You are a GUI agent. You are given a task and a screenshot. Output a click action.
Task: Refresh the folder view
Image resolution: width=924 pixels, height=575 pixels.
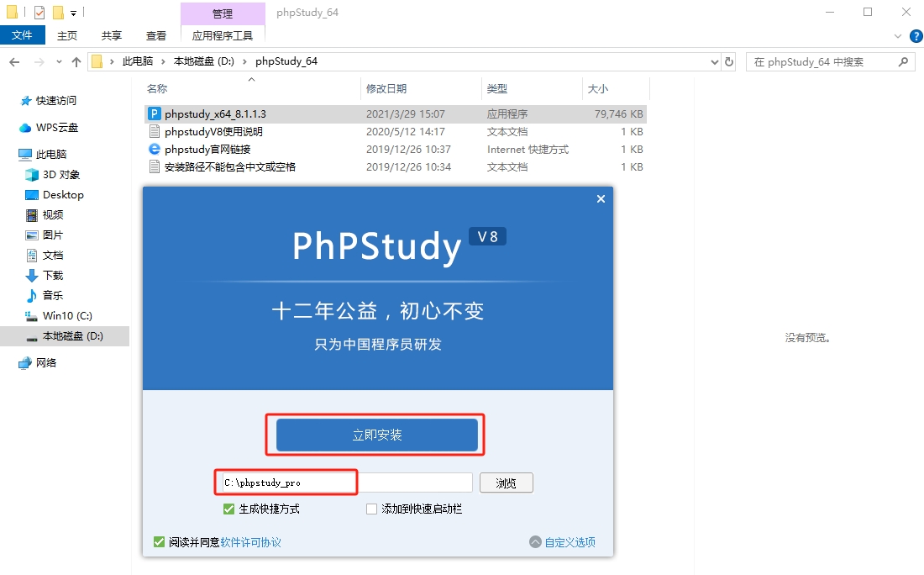coord(729,62)
